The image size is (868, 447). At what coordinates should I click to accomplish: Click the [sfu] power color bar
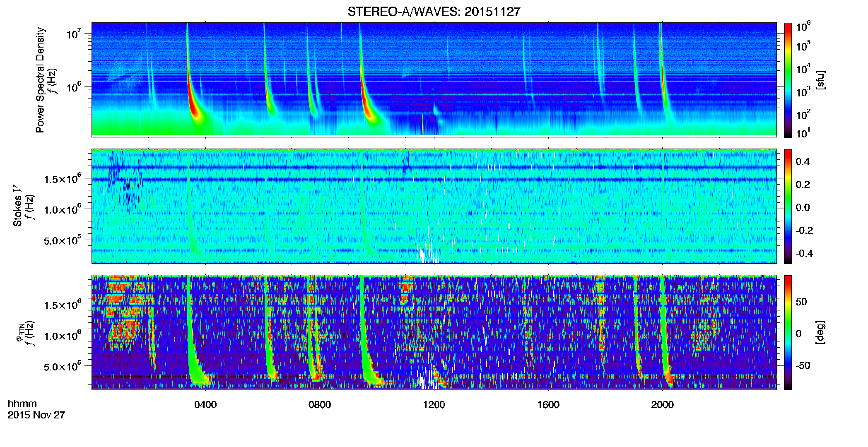[788, 80]
